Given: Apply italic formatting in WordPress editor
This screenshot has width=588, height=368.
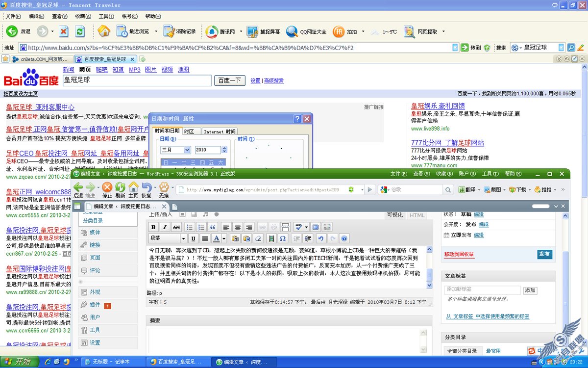Looking at the screenshot, I should pos(165,227).
